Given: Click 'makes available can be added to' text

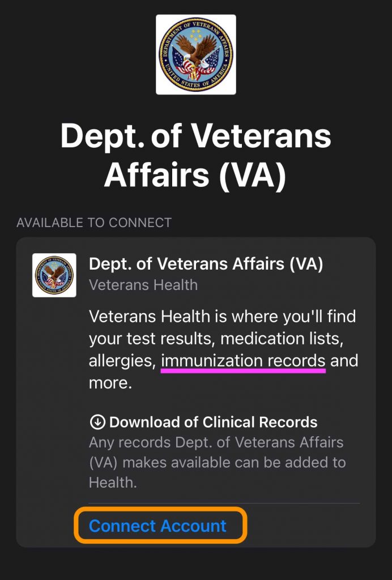Looking at the screenshot, I should point(234,462).
